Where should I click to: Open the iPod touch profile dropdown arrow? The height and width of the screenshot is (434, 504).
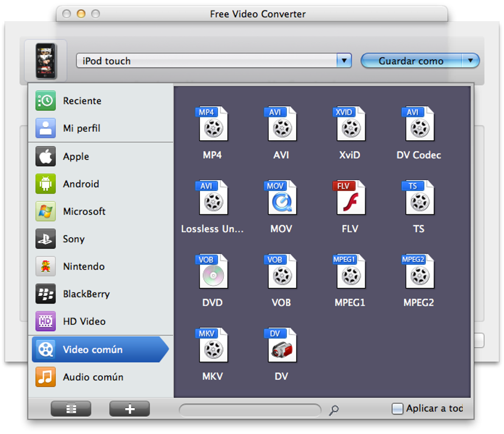(344, 61)
